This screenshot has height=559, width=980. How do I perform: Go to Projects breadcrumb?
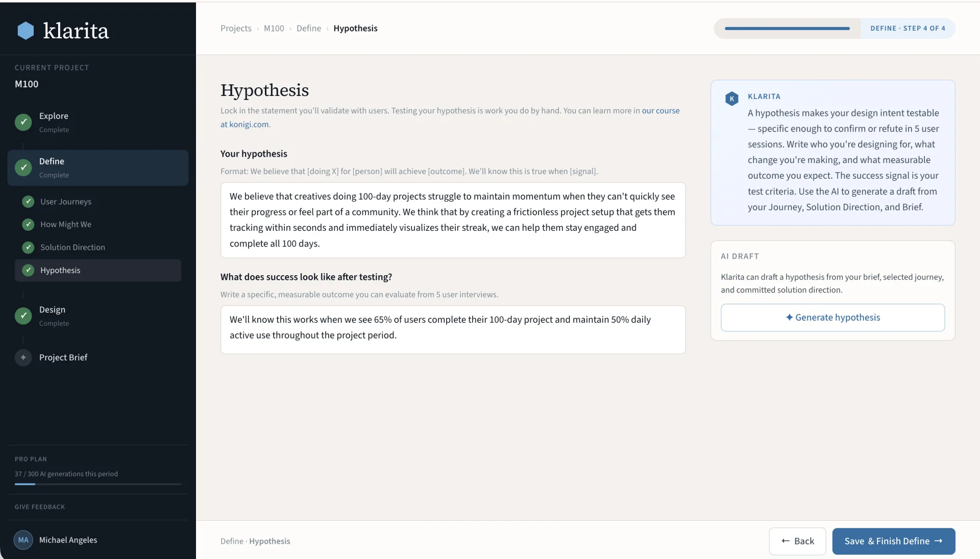pyautogui.click(x=236, y=29)
